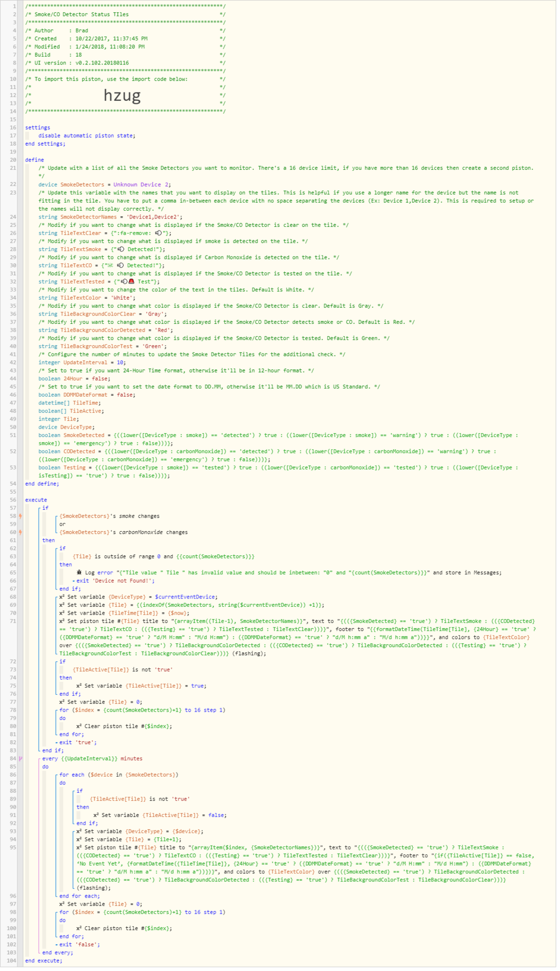Click the define keyword
The height and width of the screenshot is (971, 560).
(34, 161)
